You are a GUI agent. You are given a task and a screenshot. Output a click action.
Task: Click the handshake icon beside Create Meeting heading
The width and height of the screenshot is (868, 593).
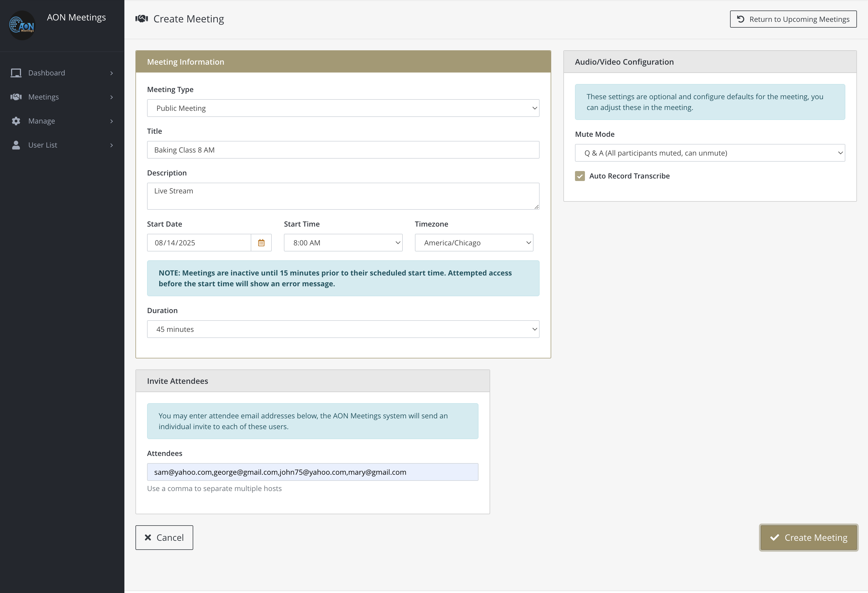[x=142, y=19]
